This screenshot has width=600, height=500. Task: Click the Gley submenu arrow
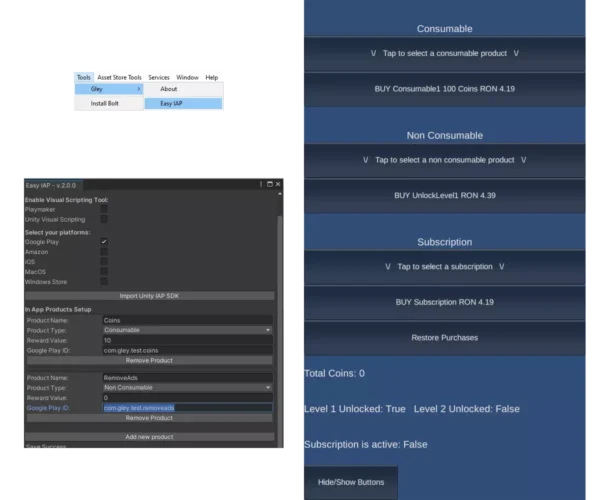139,89
